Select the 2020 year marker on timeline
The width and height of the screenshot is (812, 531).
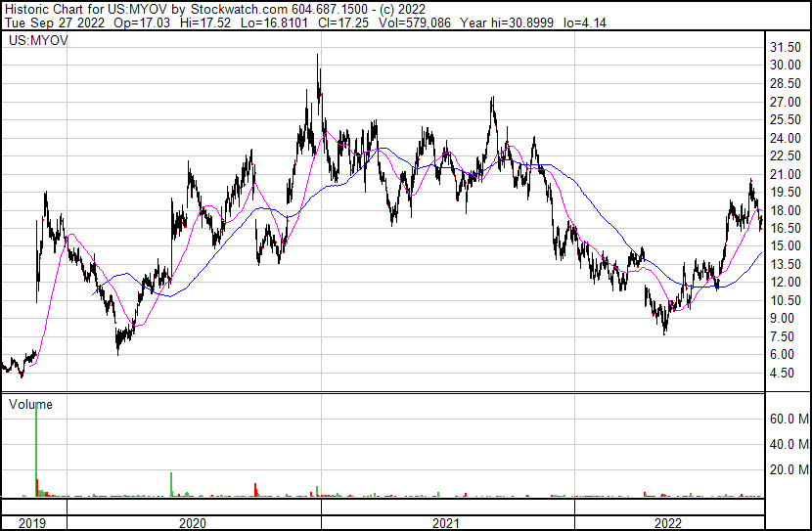pos(193,523)
